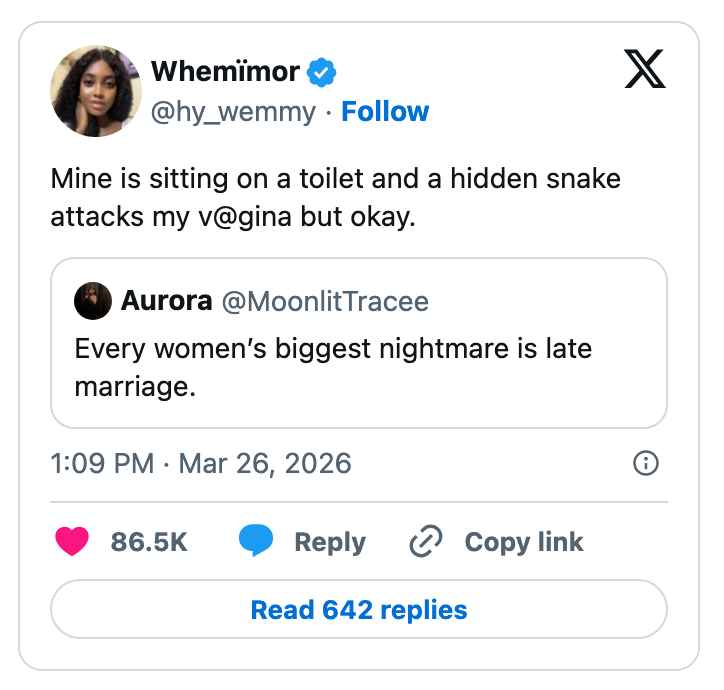The height and width of the screenshot is (690, 724).
Task: Click the blue verified badge
Action: (322, 72)
